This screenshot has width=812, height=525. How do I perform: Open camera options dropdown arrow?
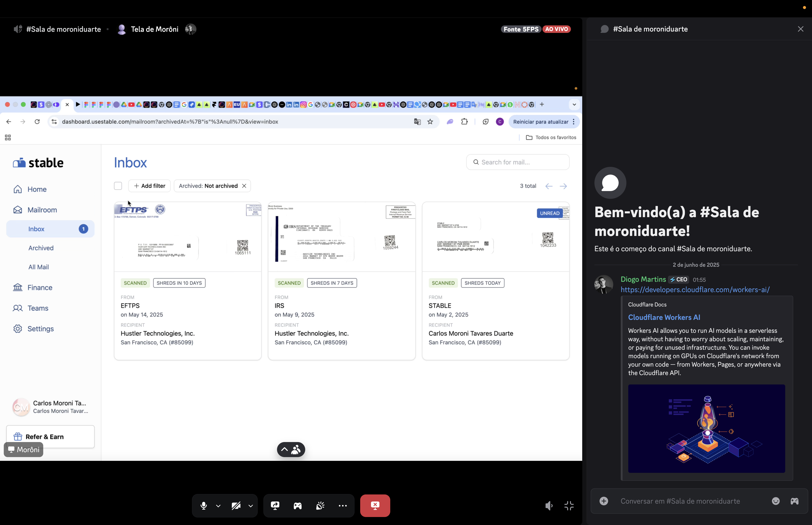pos(251,506)
